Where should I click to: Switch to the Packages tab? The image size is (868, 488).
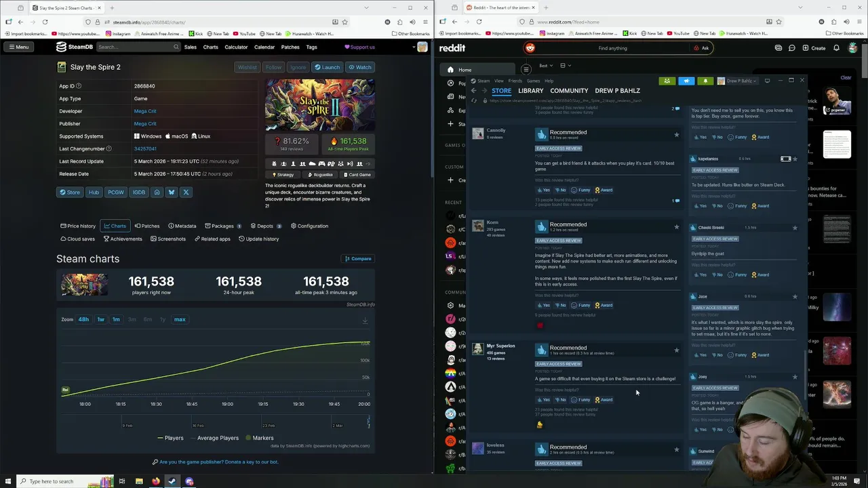(222, 226)
